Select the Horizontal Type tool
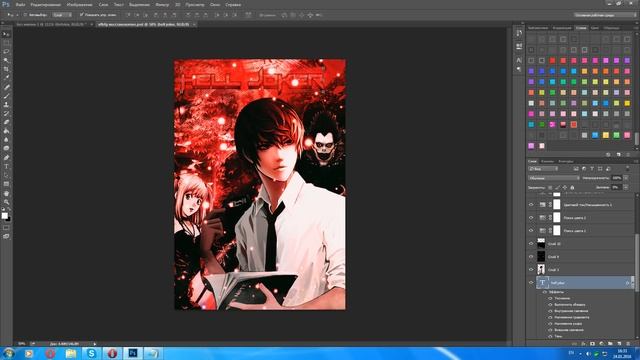 pyautogui.click(x=6, y=167)
